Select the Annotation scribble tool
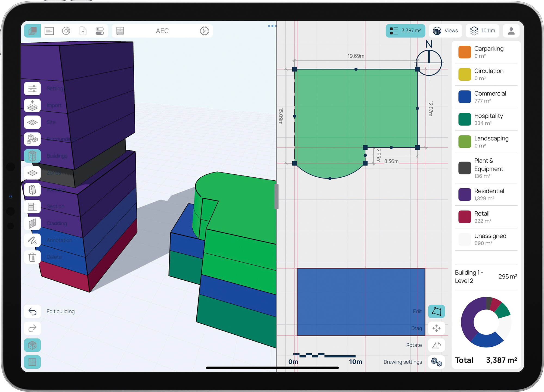 32,240
